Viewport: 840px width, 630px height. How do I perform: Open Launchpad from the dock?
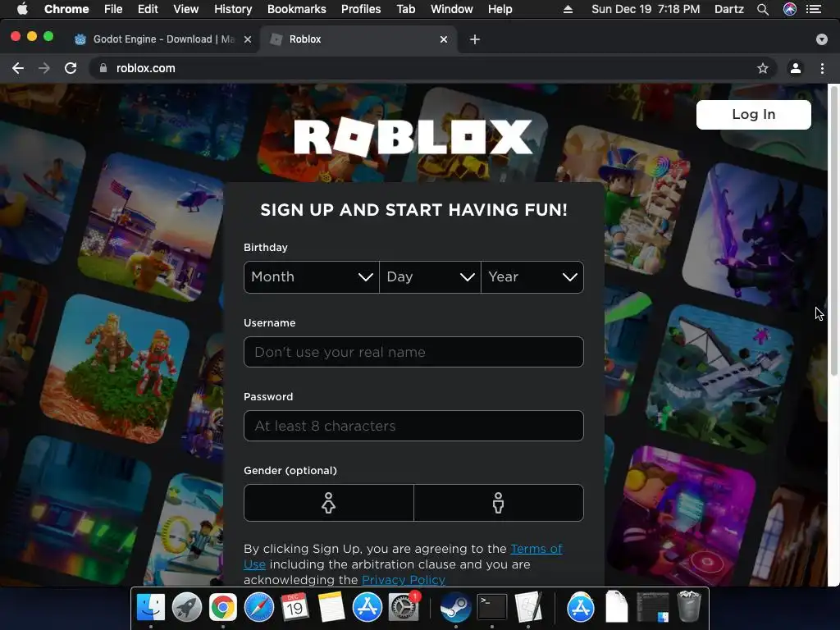pyautogui.click(x=187, y=608)
